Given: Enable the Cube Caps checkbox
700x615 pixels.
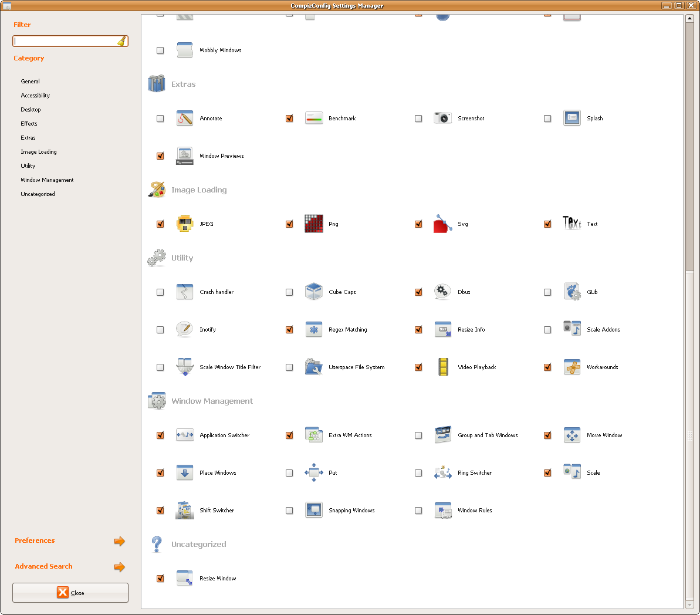Looking at the screenshot, I should 289,292.
